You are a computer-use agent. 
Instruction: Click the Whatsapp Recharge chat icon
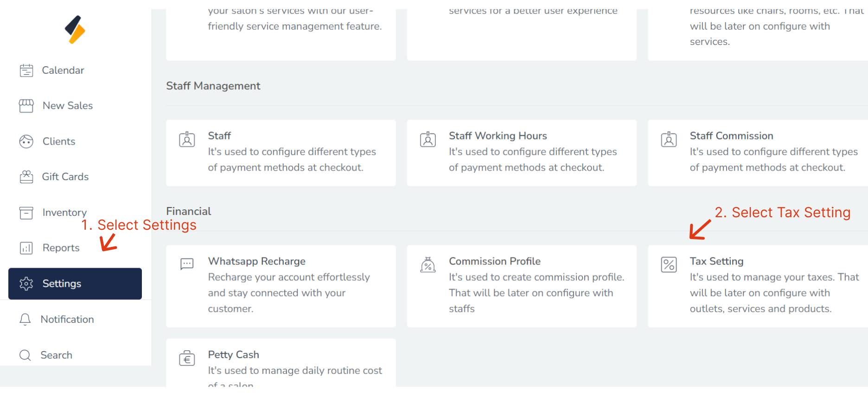[187, 264]
